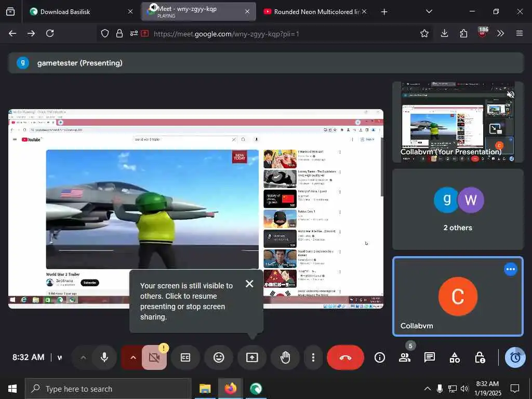
Task: Click the Basilisk browser taskbar icon
Action: (256, 389)
